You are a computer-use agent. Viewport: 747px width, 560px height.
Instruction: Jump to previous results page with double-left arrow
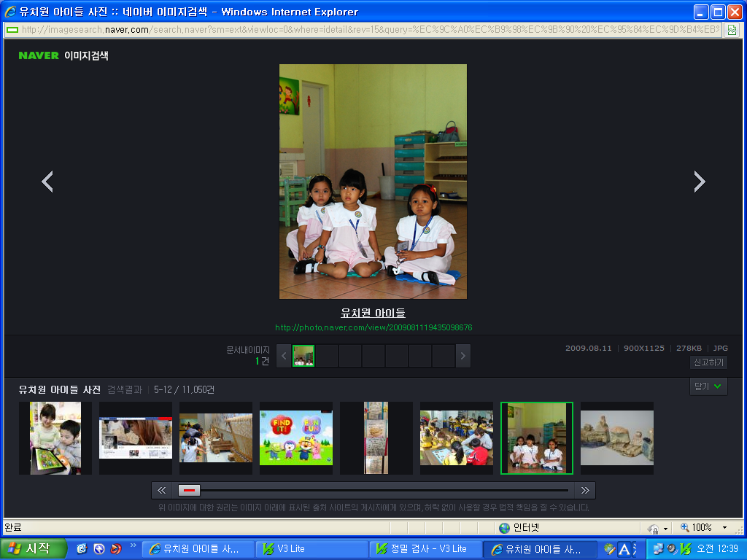click(161, 490)
